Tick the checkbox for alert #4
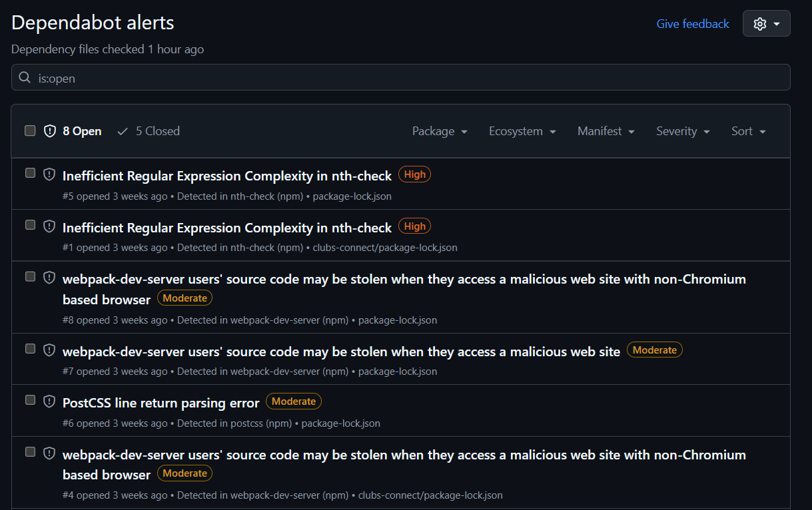 click(x=30, y=452)
